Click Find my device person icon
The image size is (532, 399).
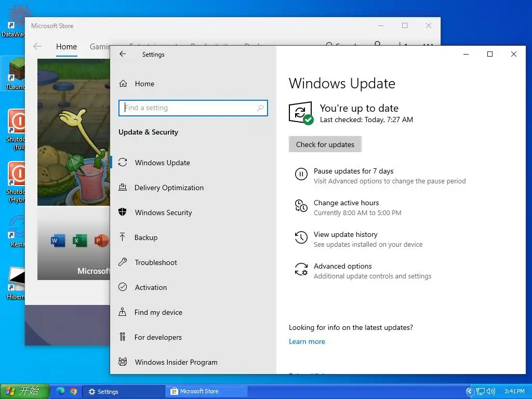[123, 312]
